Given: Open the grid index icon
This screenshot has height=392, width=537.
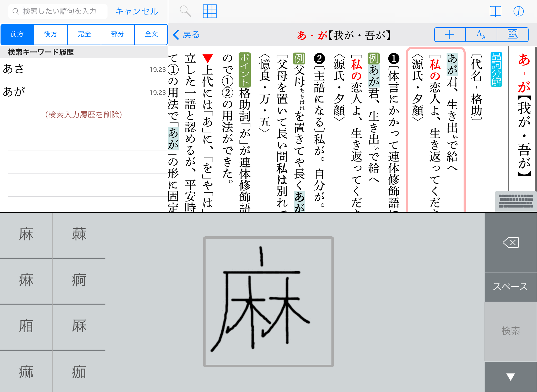Looking at the screenshot, I should 210,11.
